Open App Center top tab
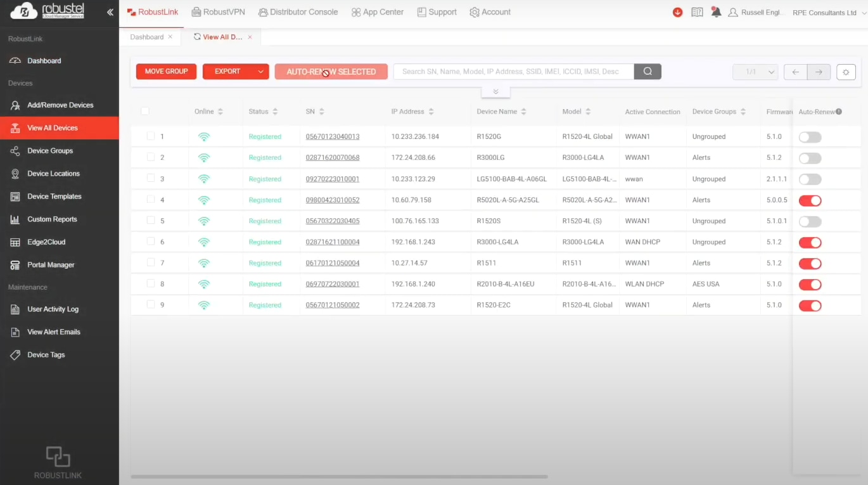This screenshot has height=485, width=868. click(x=378, y=12)
